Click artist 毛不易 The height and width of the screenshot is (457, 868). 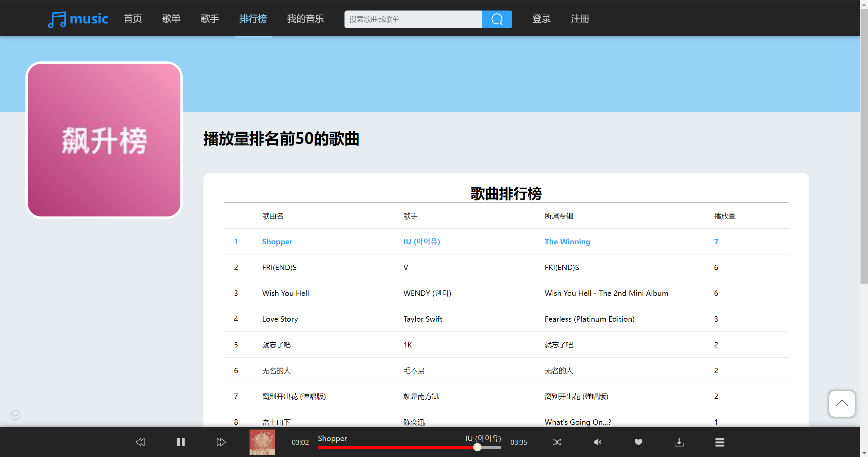coord(414,370)
